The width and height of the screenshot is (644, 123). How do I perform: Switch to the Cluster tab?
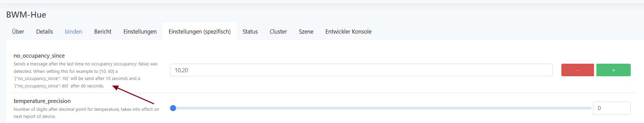click(278, 32)
